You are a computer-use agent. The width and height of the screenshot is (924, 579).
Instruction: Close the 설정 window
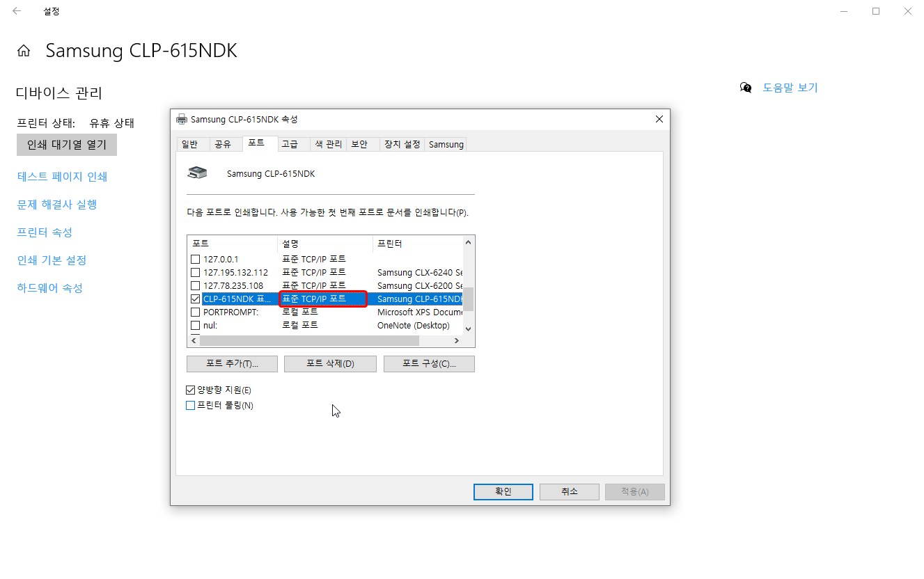(x=908, y=11)
